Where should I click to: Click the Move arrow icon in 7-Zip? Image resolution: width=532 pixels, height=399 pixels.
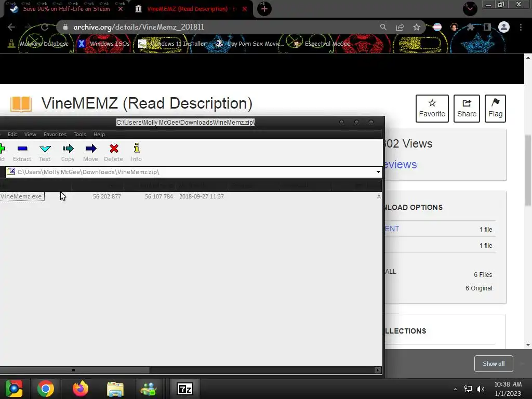pos(90,149)
